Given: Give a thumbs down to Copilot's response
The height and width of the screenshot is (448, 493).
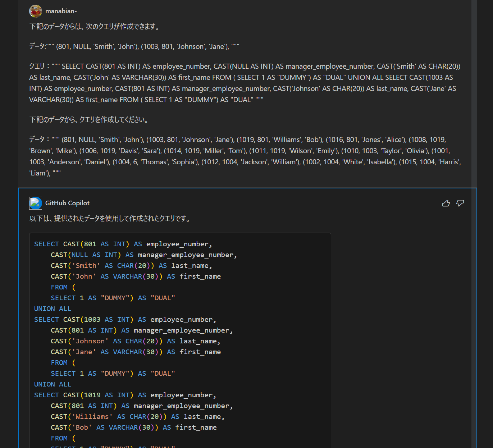Looking at the screenshot, I should tap(460, 203).
